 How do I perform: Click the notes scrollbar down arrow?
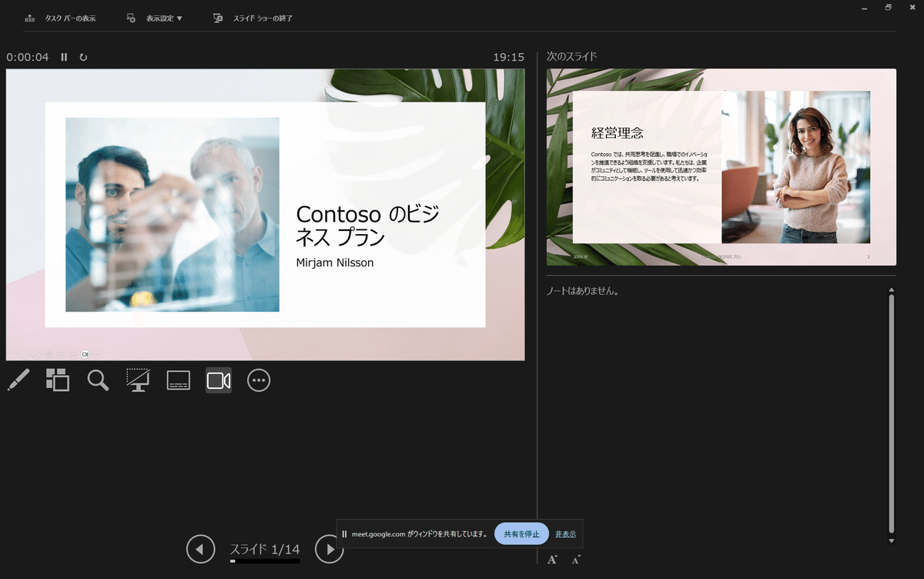[892, 541]
